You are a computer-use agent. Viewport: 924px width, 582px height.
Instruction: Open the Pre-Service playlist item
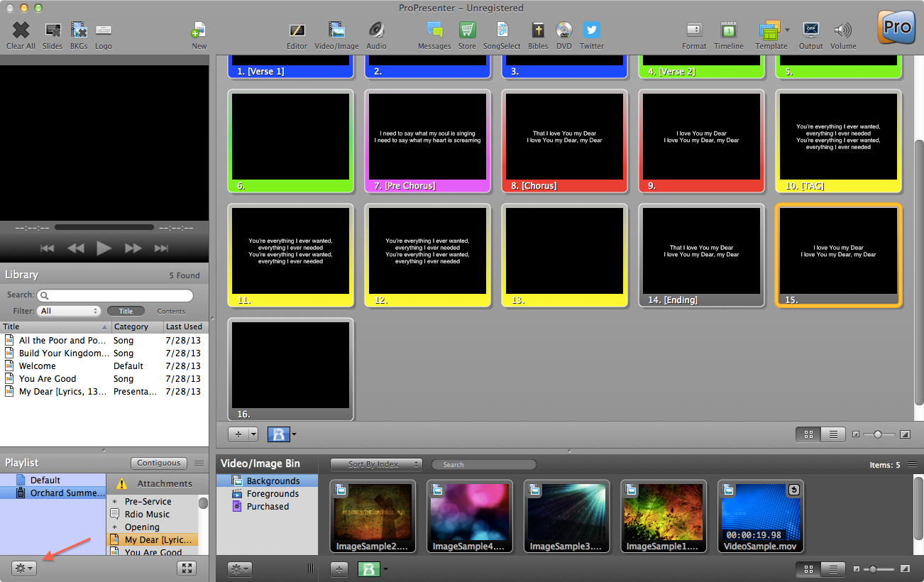click(152, 501)
